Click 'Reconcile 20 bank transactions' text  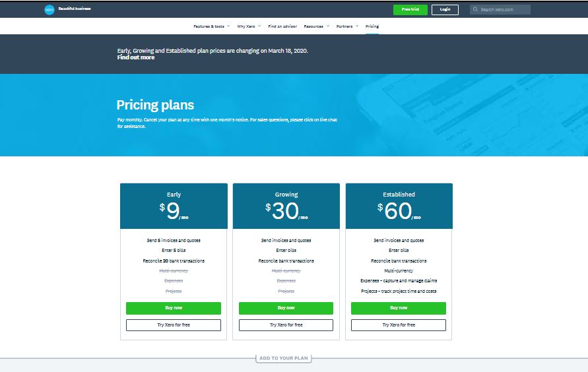[174, 261]
